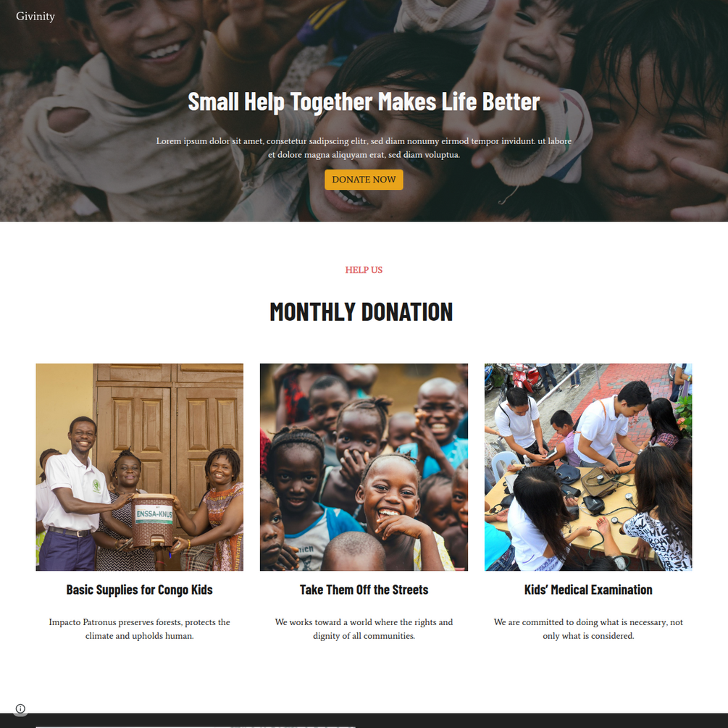Click the ENSSA-KNUS bucket in the photo
The image size is (728, 728).
[x=154, y=520]
